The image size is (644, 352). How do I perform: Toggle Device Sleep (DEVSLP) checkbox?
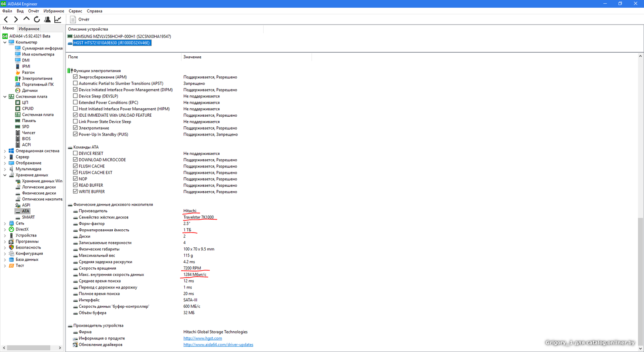75,96
